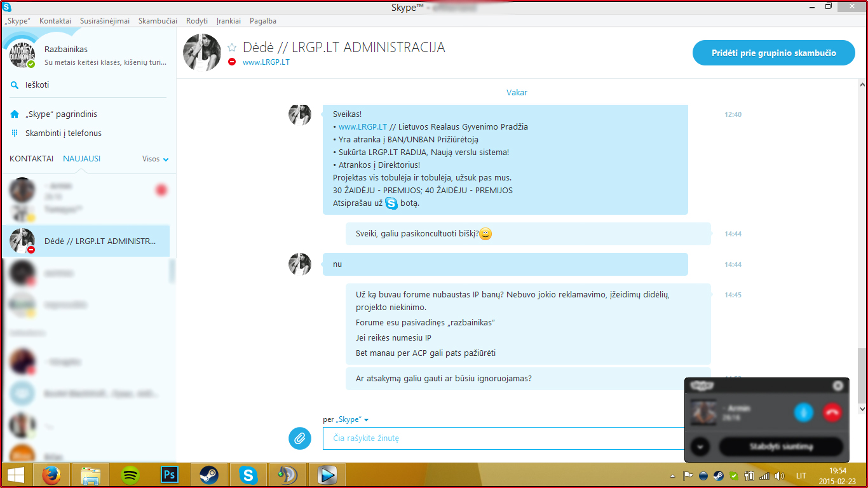Close the mini call window
The image size is (868, 488).
pos(838,386)
